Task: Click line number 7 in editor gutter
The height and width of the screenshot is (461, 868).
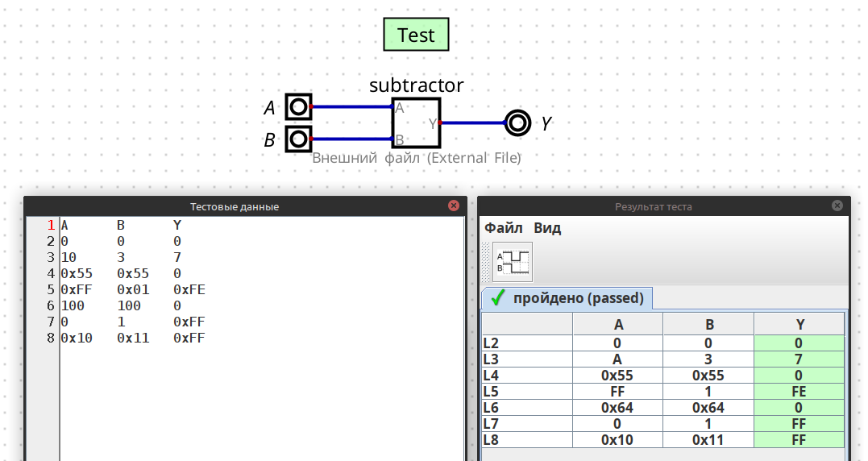Action: click(51, 322)
